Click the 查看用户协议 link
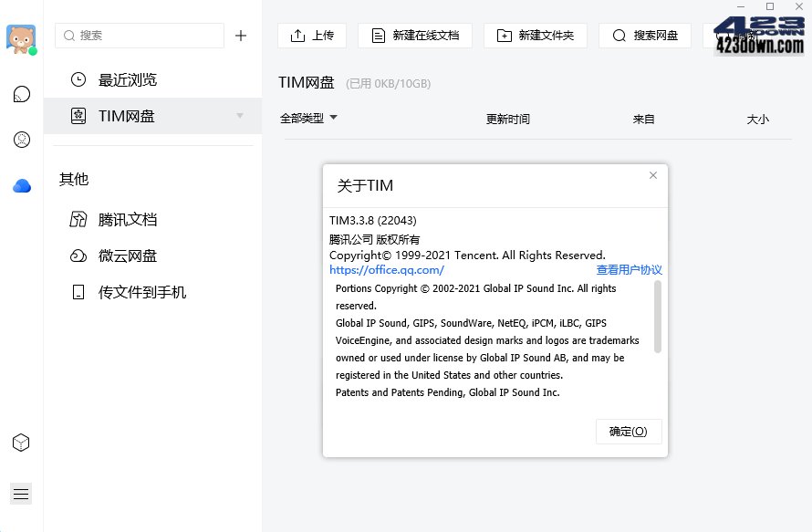This screenshot has width=812, height=532. click(x=630, y=270)
